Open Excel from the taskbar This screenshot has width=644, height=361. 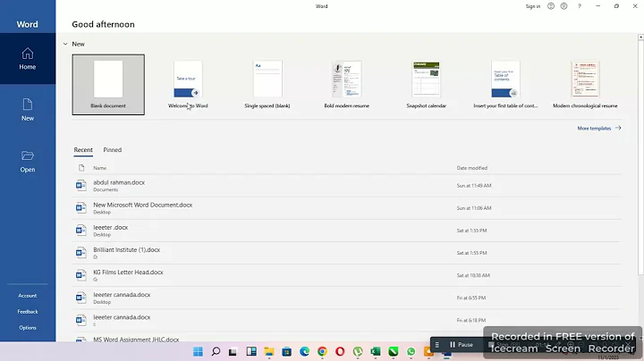tap(376, 351)
